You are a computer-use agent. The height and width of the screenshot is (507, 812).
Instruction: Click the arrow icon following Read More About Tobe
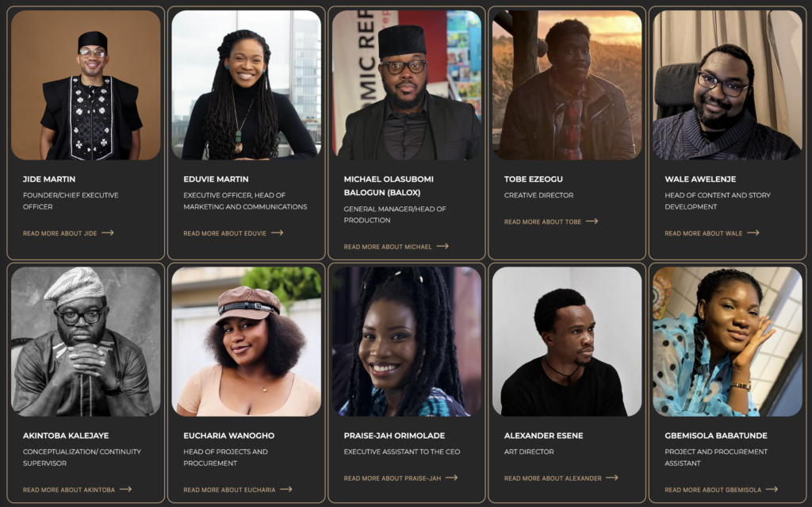point(592,222)
